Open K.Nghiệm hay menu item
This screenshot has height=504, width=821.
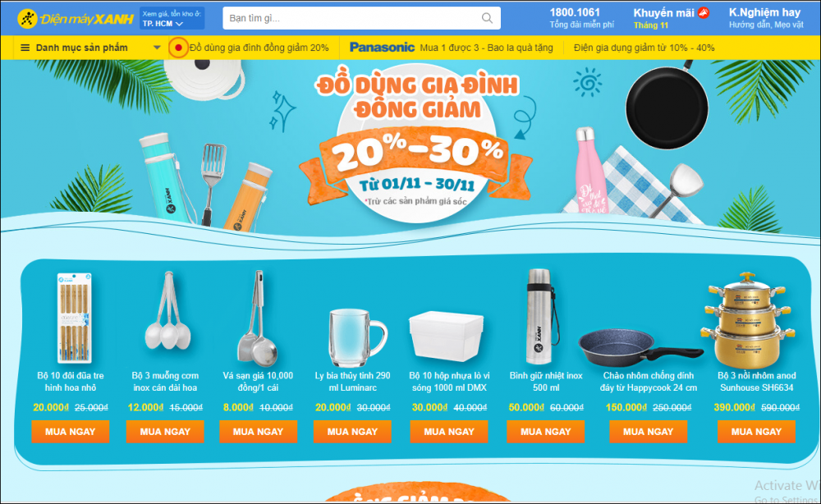pos(766,18)
